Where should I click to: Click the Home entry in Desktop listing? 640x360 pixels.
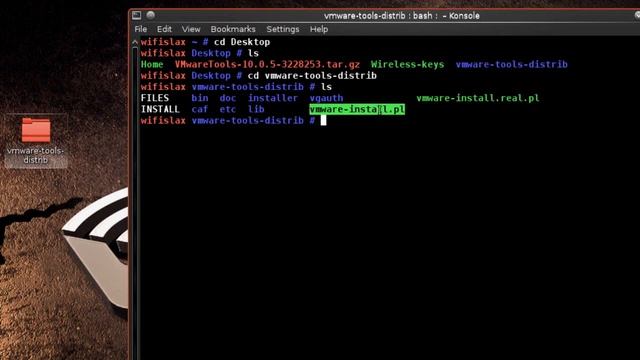(152, 64)
